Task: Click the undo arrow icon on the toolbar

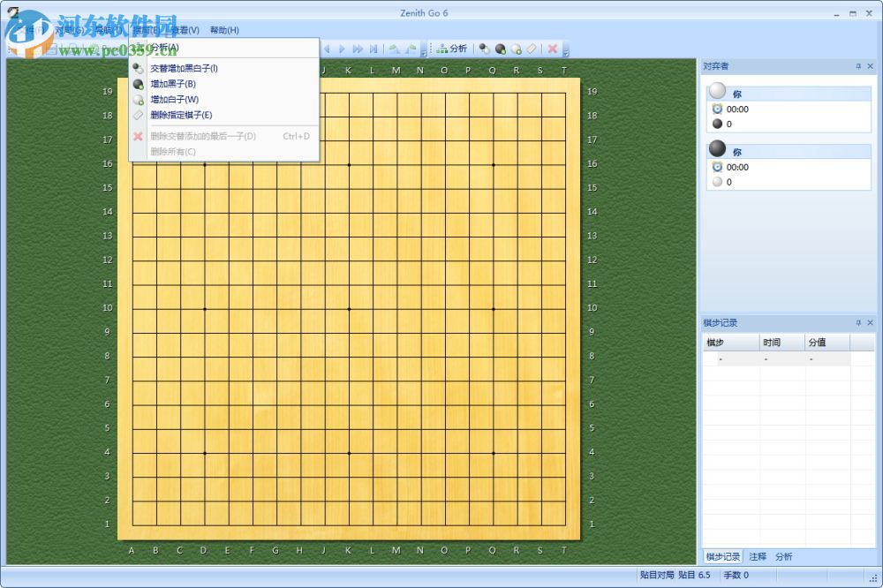Action: 394,49
